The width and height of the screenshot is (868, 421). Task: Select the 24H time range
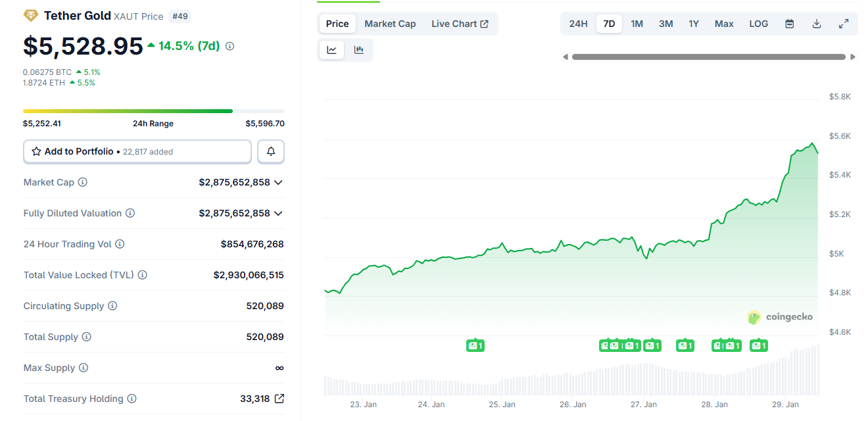coord(578,24)
